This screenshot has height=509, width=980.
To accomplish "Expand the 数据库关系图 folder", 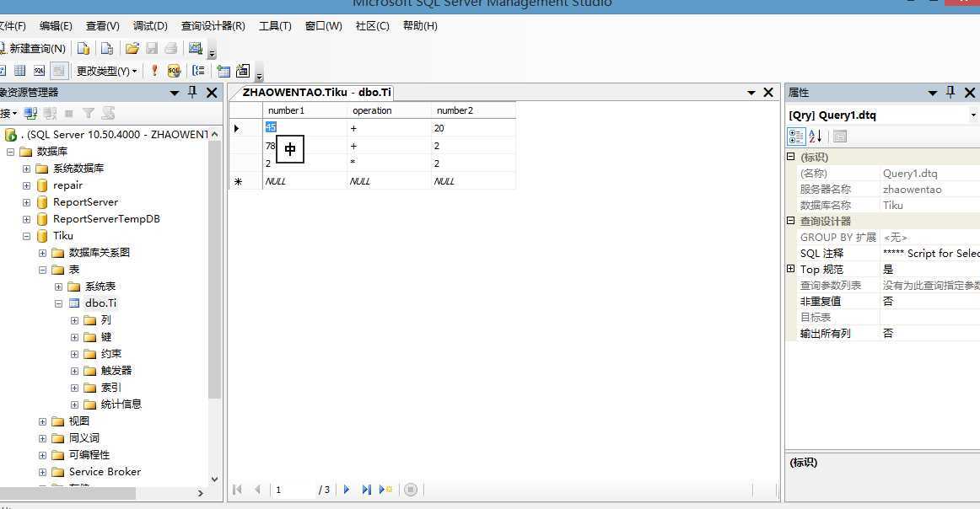I will coord(42,253).
